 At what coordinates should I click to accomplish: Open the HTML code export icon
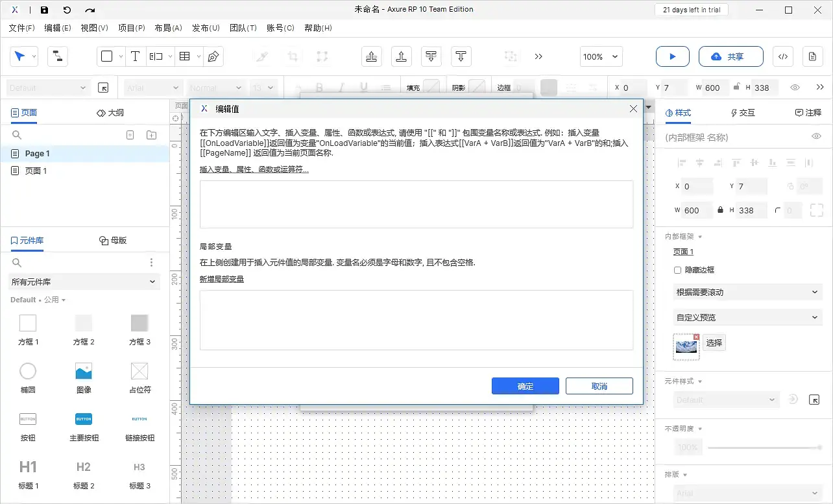coord(782,56)
